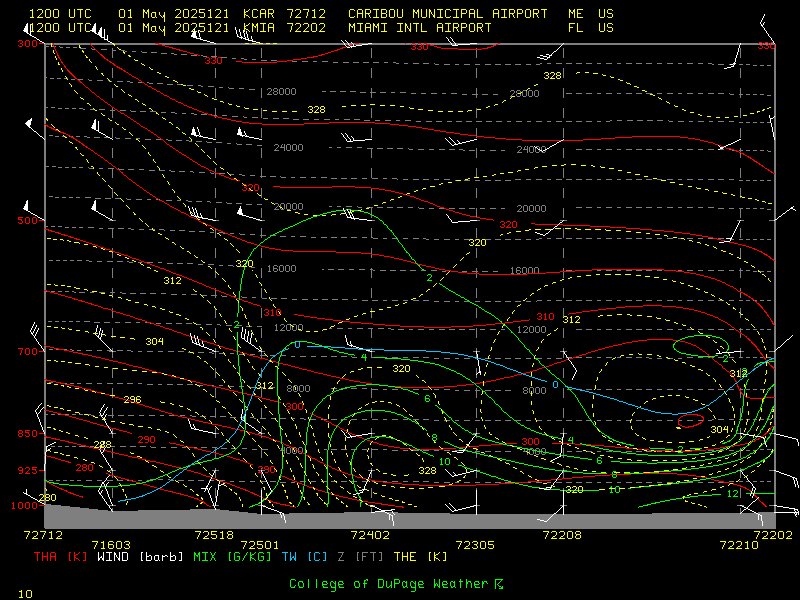Select station label 72305 on axis

tap(474, 545)
